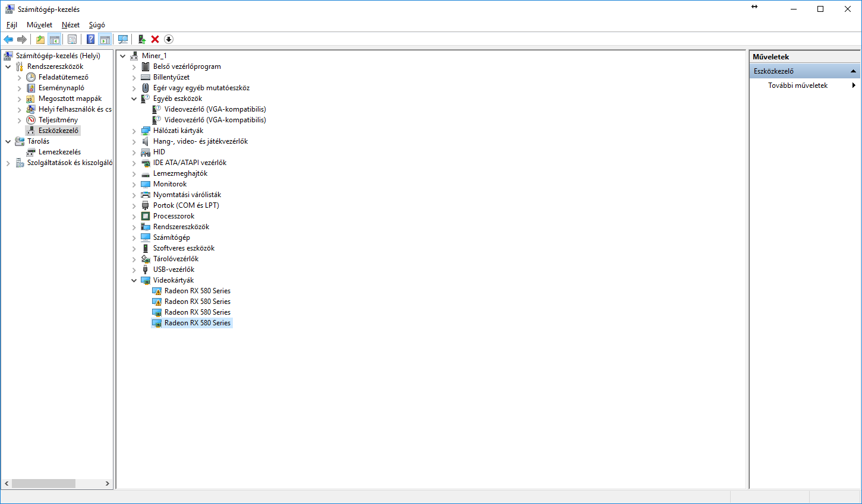Collapse the Eszközkezelő actions section

[854, 71]
